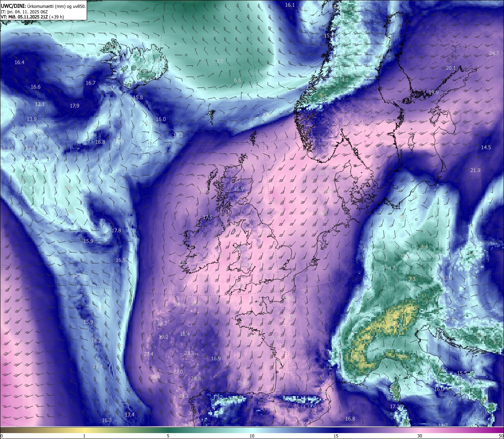
Task: Click the 18.4 map value
Action: (x=185, y=334)
